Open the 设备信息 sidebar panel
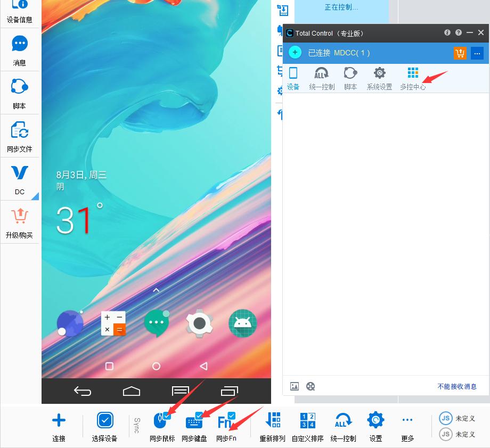 19,11
